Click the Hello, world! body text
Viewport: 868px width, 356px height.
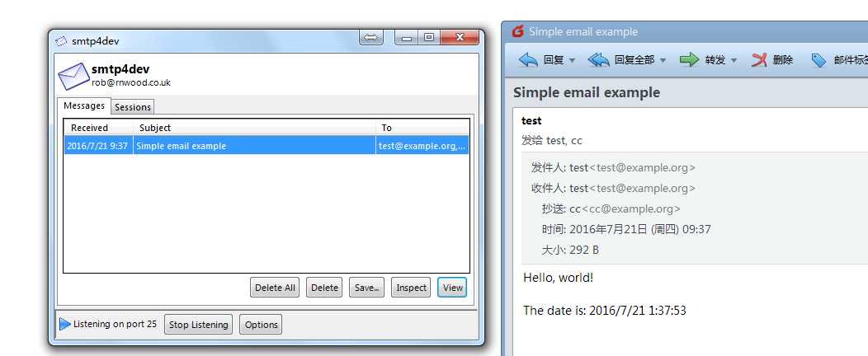tap(558, 278)
